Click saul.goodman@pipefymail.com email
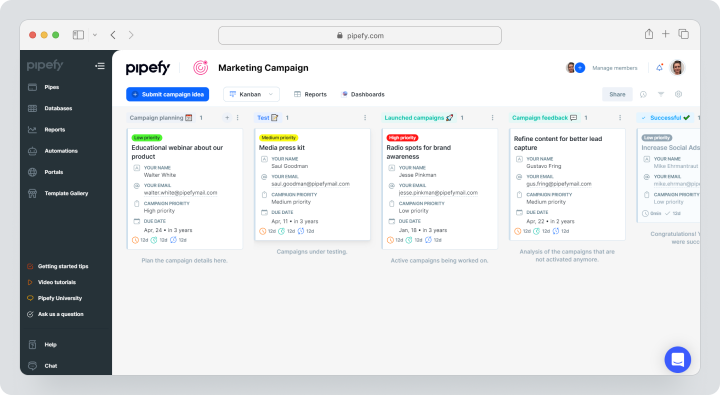The height and width of the screenshot is (395, 720). tap(310, 184)
